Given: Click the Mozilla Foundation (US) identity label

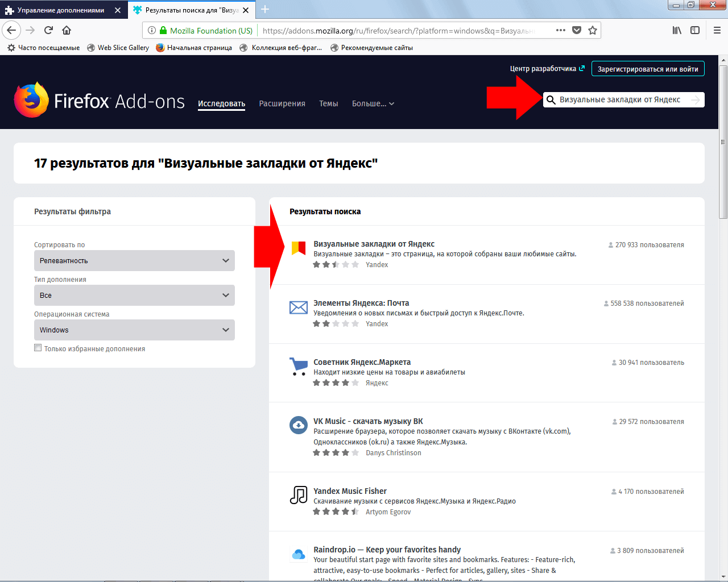Looking at the screenshot, I should [x=211, y=31].
